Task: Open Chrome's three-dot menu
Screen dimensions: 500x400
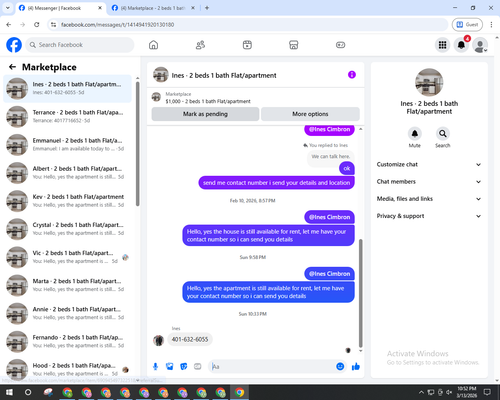Action: pos(491,24)
